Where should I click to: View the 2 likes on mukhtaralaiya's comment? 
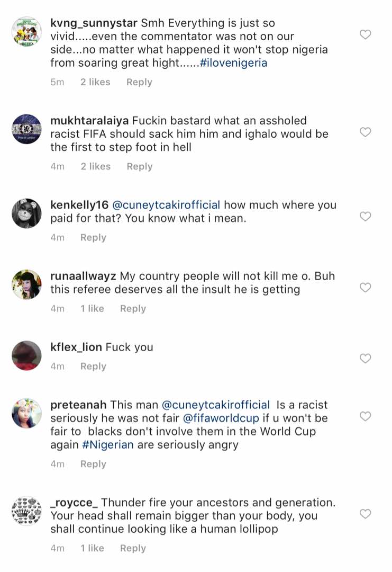coord(95,166)
